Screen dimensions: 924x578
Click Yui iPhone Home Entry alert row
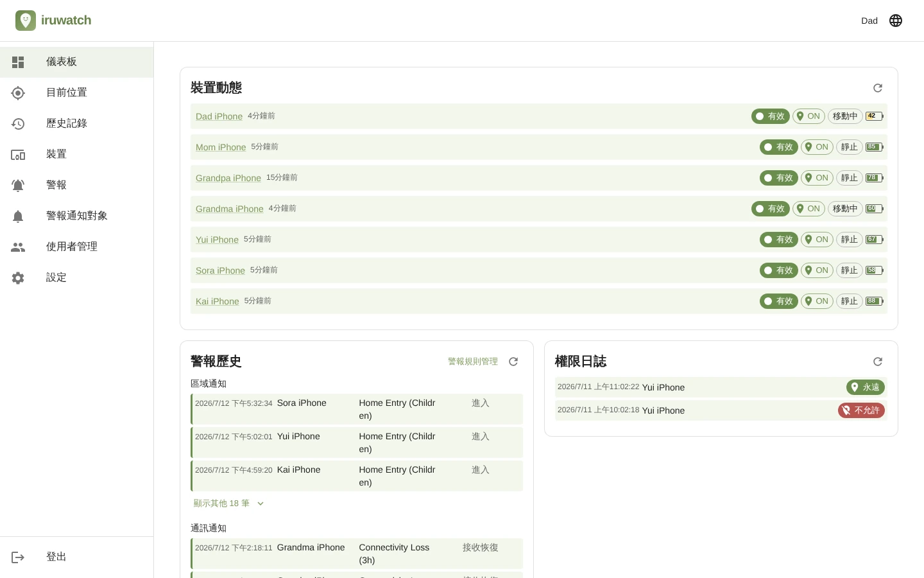(x=357, y=442)
